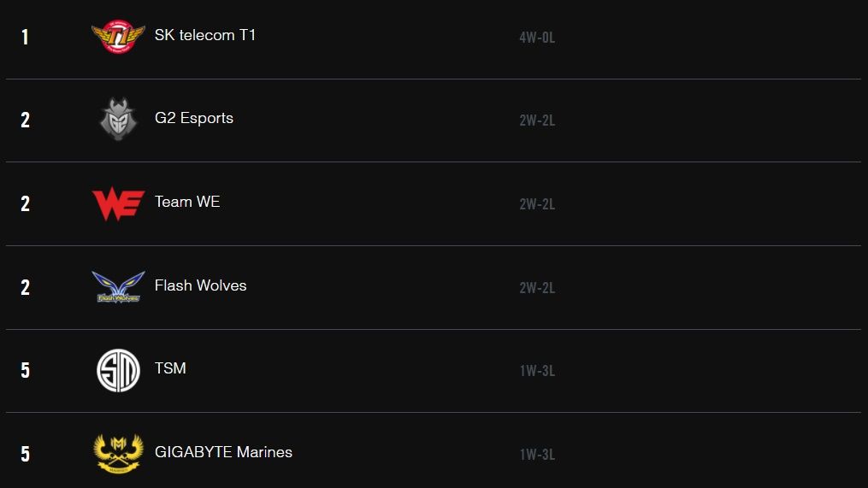Viewport: 868px width, 488px height.
Task: Click G2 Esports' 2W-2L record
Action: [537, 121]
